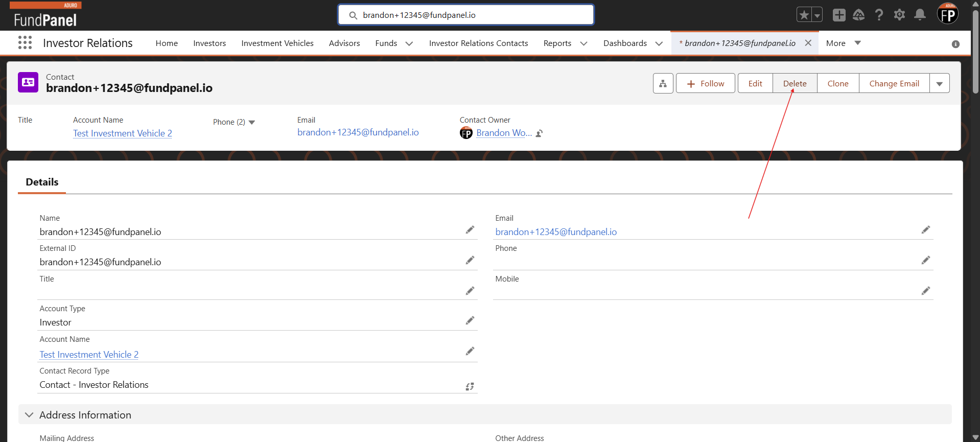The width and height of the screenshot is (980, 442).
Task: Click the Delete button
Action: pyautogui.click(x=795, y=83)
